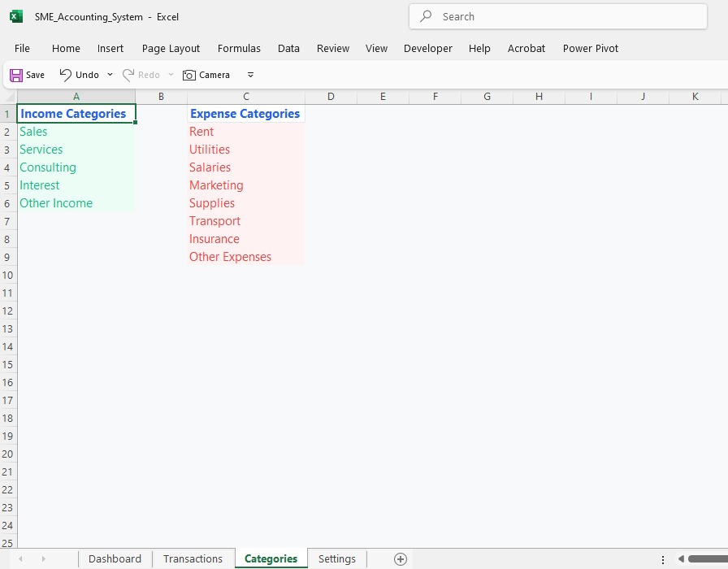Select column C header
Viewport: 728px width, 569px height.
(x=246, y=97)
